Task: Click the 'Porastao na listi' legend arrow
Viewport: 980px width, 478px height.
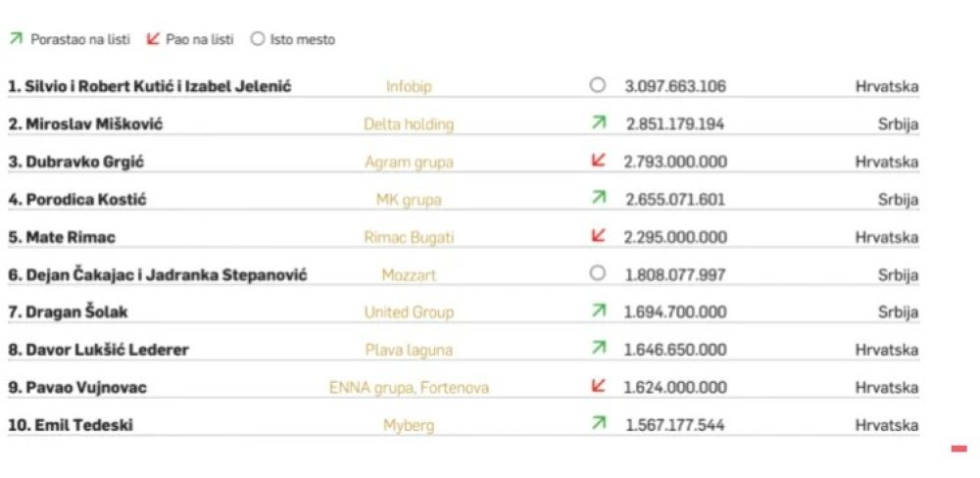Action: (17, 39)
